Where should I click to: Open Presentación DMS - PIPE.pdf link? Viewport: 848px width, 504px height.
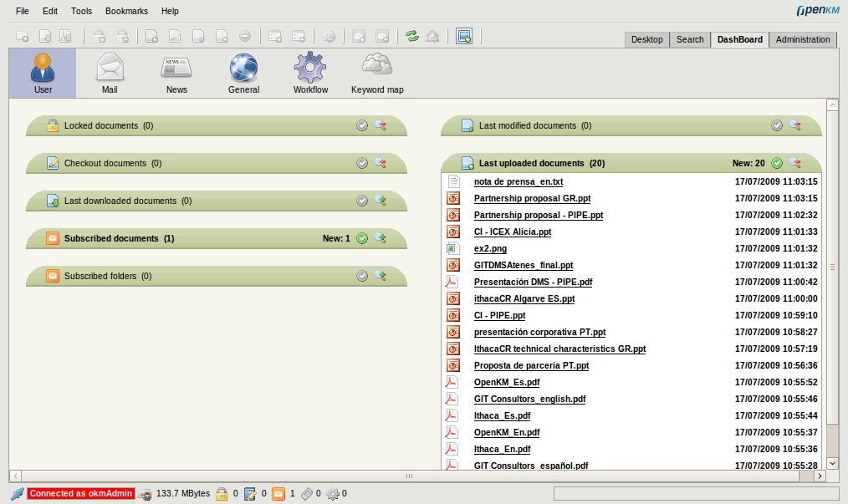534,283
